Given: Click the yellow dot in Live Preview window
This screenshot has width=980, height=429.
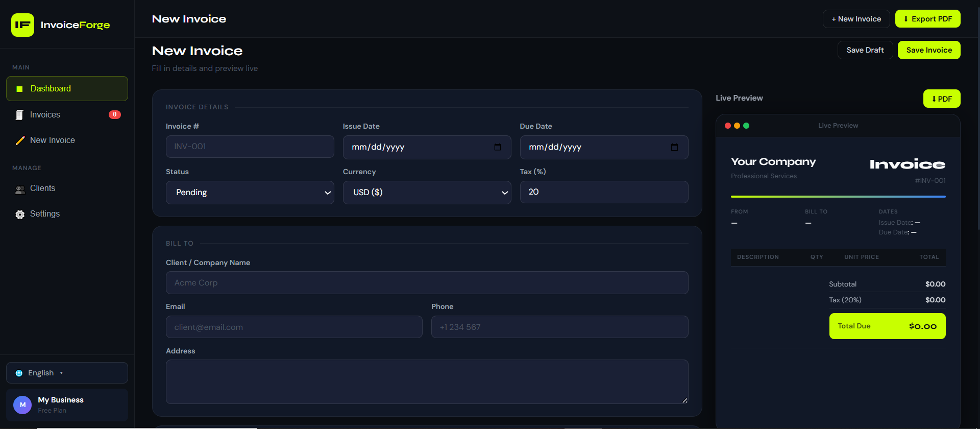Looking at the screenshot, I should click(x=737, y=126).
